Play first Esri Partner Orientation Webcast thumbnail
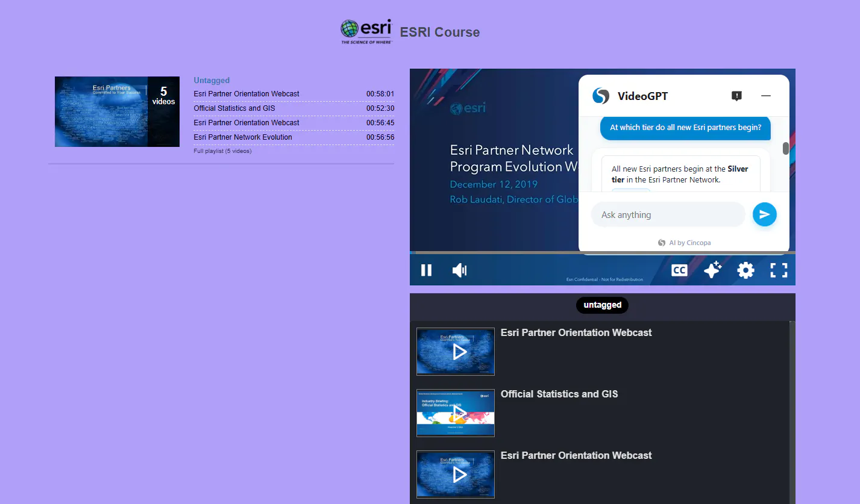 tap(456, 352)
